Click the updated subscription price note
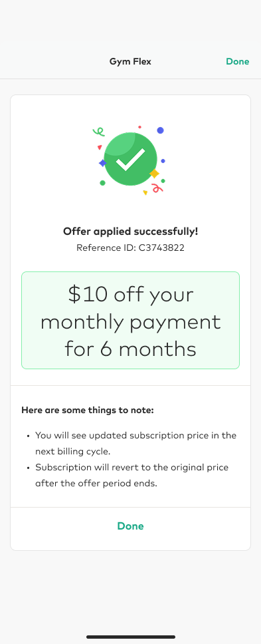The image size is (261, 644). [135, 443]
